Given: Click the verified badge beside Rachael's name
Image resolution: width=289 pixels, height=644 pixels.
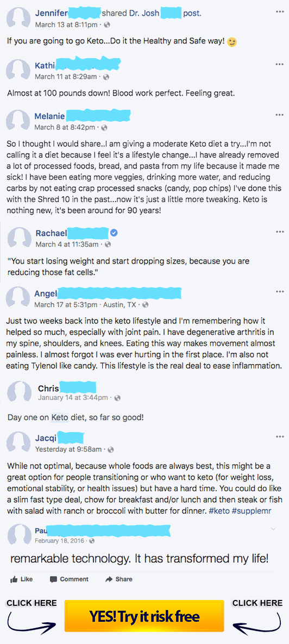Looking at the screenshot, I should click(115, 233).
